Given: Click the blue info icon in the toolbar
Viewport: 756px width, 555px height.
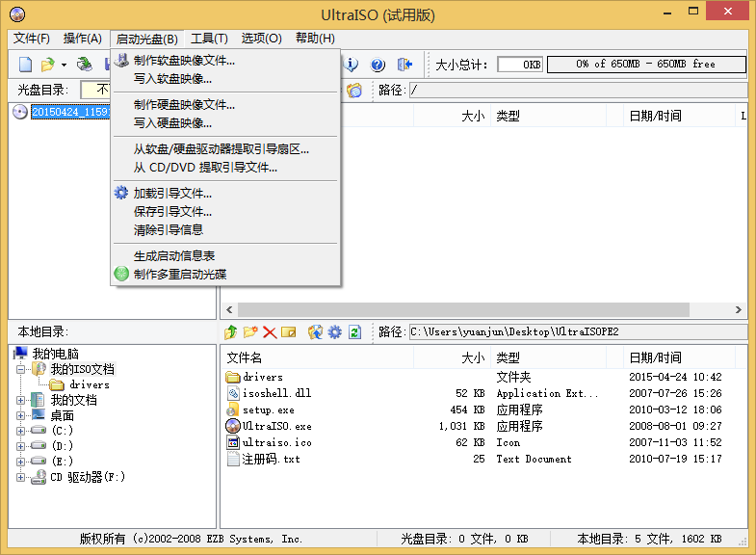Looking at the screenshot, I should [352, 65].
